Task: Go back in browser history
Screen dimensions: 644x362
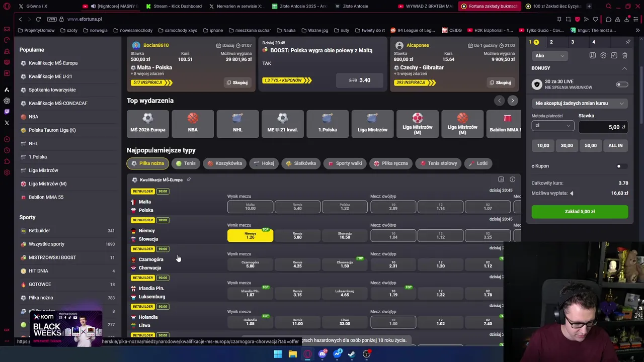Action: 20,19
